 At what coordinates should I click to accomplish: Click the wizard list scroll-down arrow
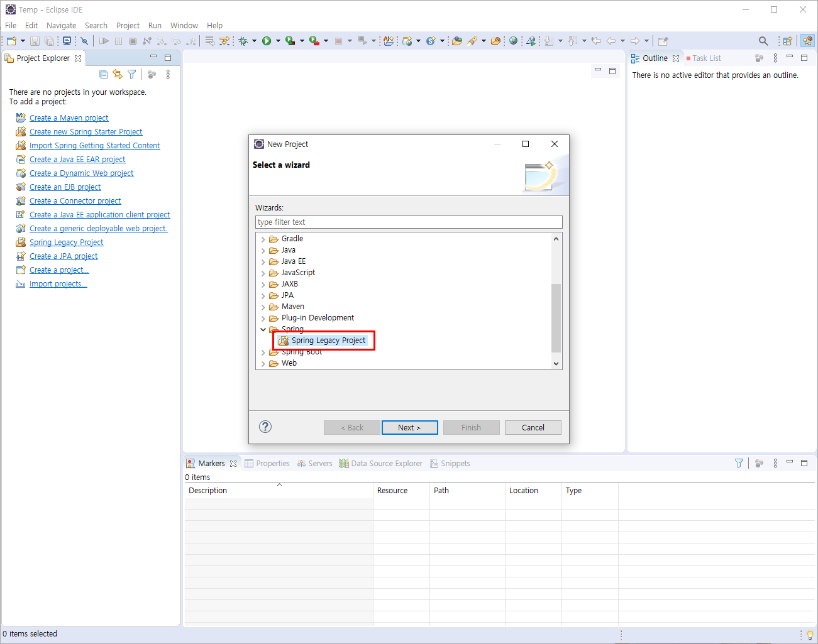coord(556,363)
